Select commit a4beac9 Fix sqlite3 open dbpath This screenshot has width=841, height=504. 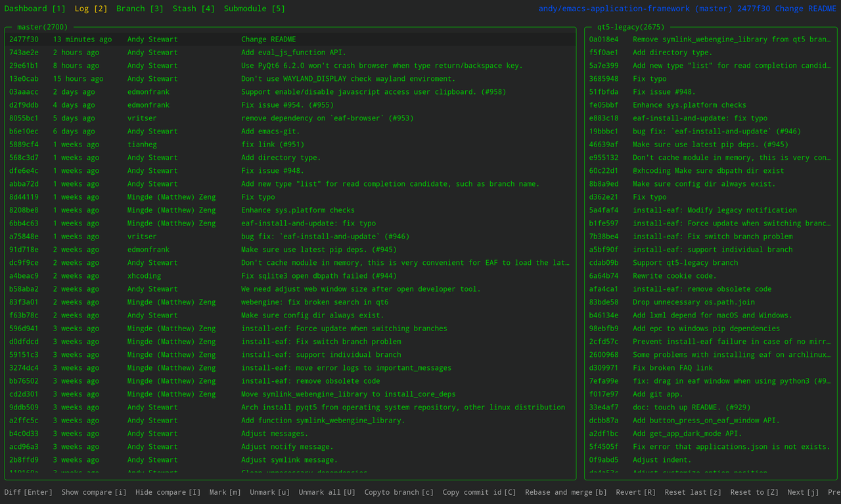tap(290, 276)
